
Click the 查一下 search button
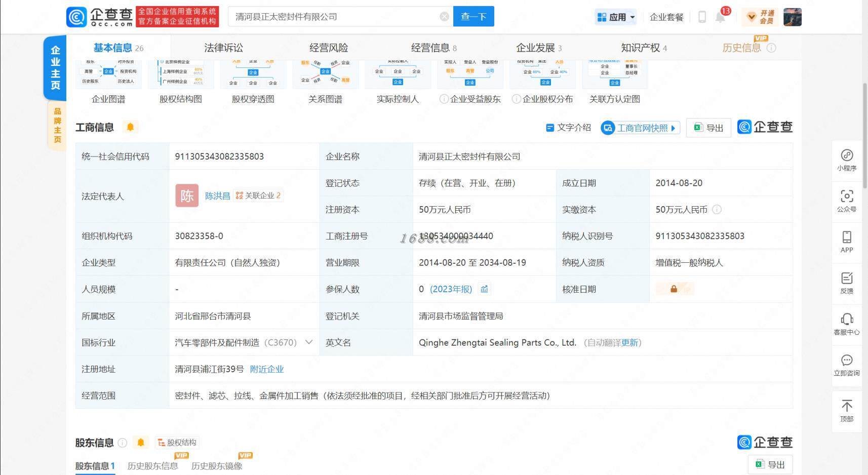click(474, 17)
